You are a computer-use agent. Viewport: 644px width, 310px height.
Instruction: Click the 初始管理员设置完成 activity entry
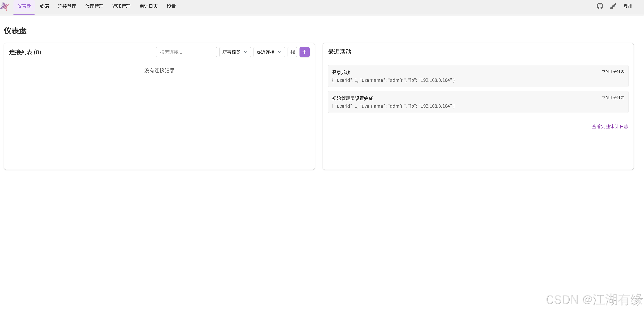478,102
